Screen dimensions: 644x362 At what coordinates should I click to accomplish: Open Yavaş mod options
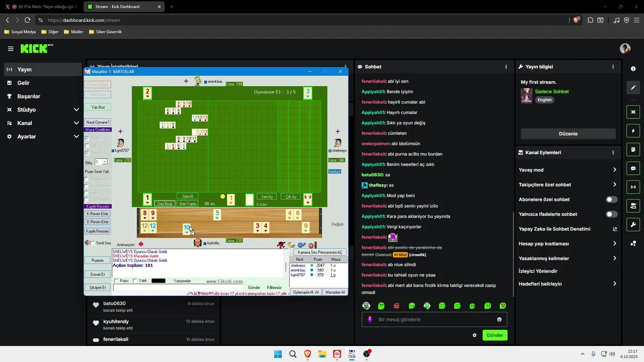tap(568, 170)
